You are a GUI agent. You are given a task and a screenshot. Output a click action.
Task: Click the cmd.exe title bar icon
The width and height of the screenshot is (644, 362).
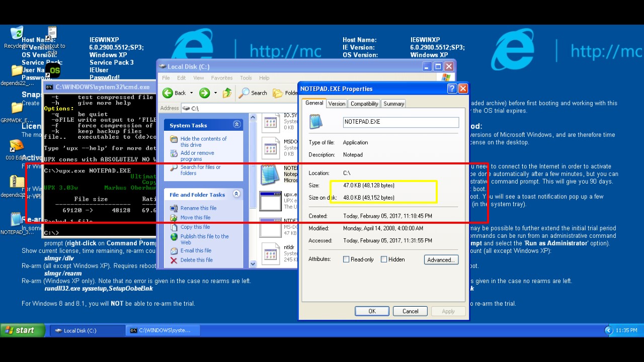pos(49,87)
